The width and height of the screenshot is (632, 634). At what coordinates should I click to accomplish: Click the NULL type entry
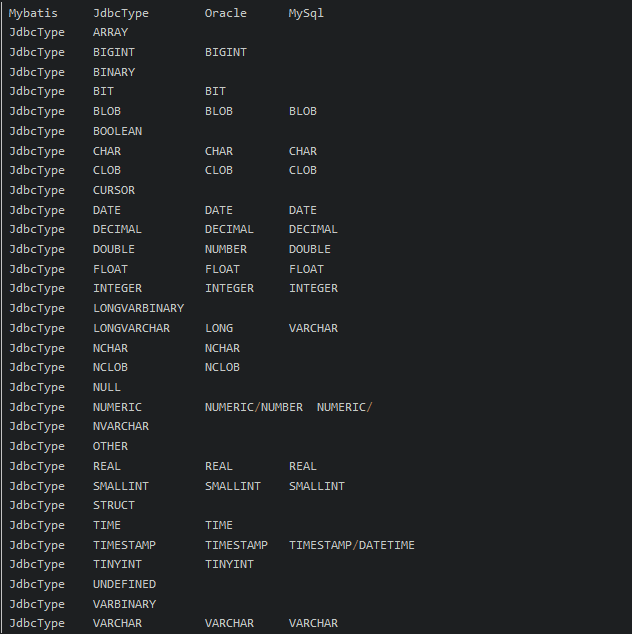pyautogui.click(x=107, y=387)
